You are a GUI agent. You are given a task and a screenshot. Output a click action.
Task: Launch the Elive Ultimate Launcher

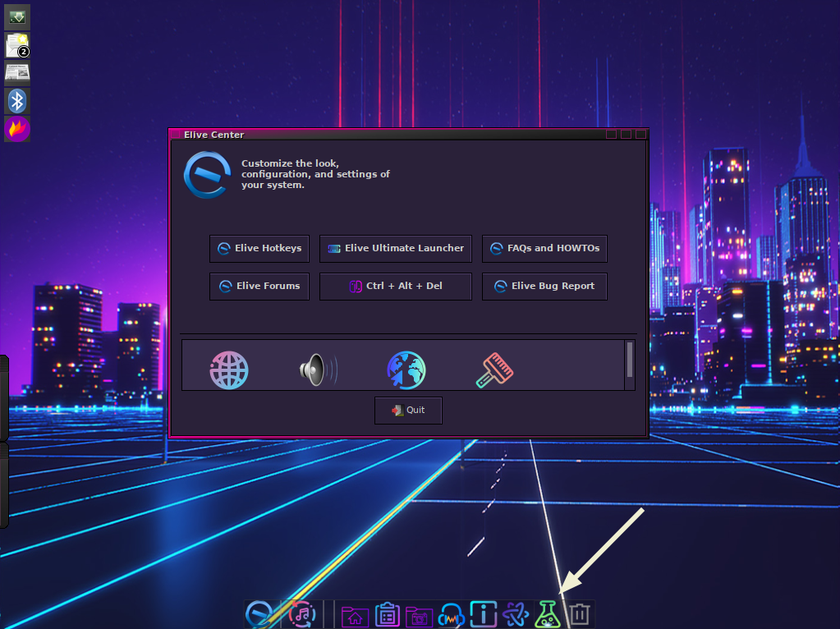(x=395, y=249)
